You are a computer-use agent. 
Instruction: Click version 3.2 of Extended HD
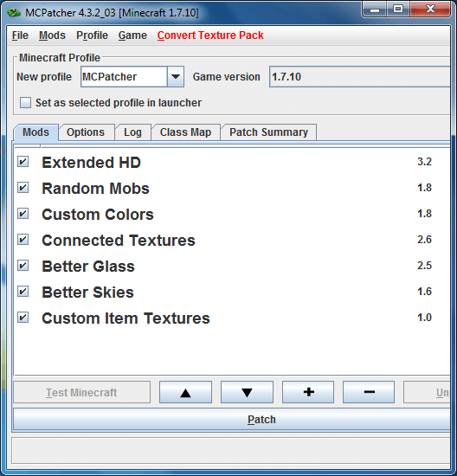(x=424, y=162)
